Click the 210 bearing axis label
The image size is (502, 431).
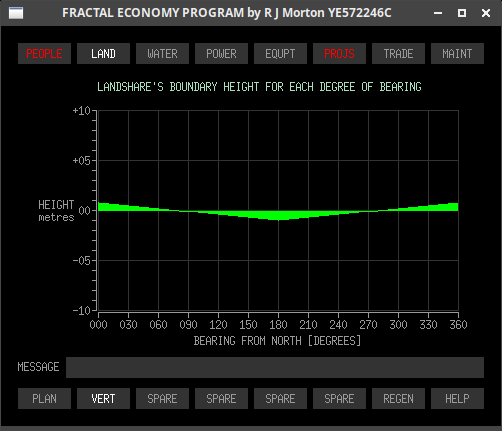pyautogui.click(x=309, y=325)
